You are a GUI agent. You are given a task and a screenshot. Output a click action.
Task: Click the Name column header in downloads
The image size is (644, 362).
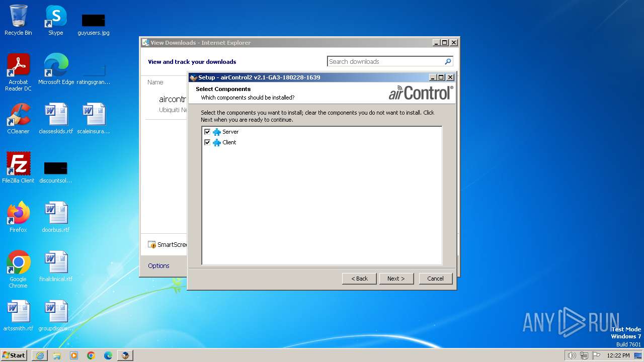click(155, 82)
